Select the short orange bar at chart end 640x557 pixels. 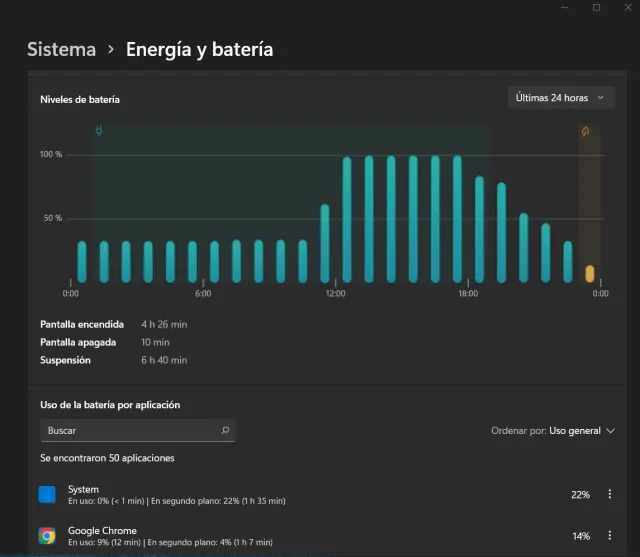pyautogui.click(x=590, y=273)
